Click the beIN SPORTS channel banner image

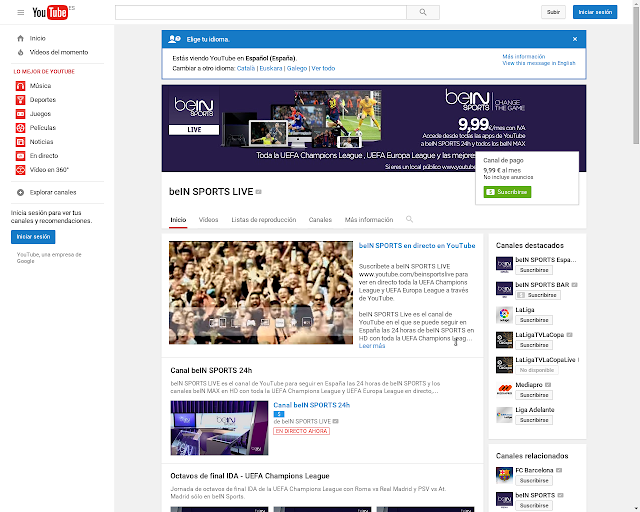point(374,128)
